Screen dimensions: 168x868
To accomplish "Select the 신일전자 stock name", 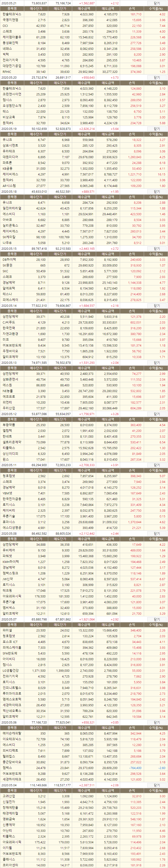I will click(9, 802).
